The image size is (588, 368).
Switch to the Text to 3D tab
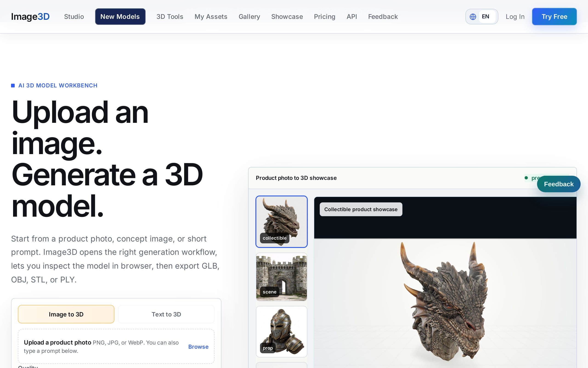click(166, 314)
